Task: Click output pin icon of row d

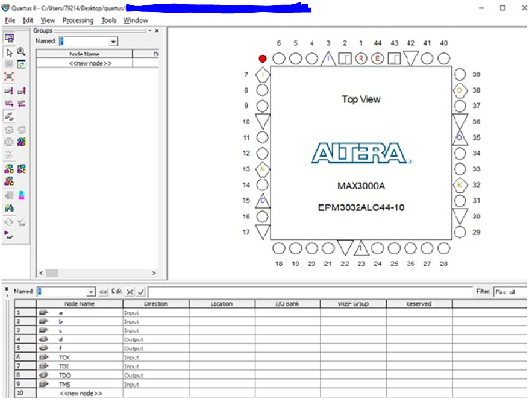Action: (43, 339)
